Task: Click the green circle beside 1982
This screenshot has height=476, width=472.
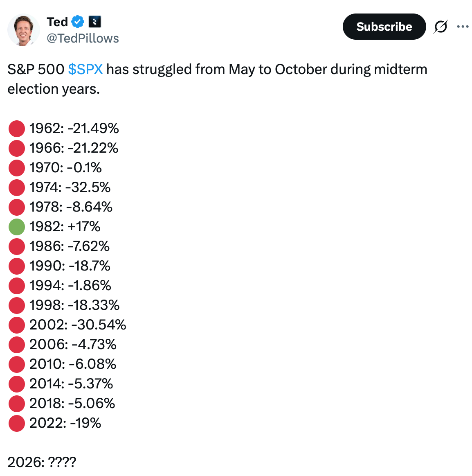Action: tap(17, 227)
